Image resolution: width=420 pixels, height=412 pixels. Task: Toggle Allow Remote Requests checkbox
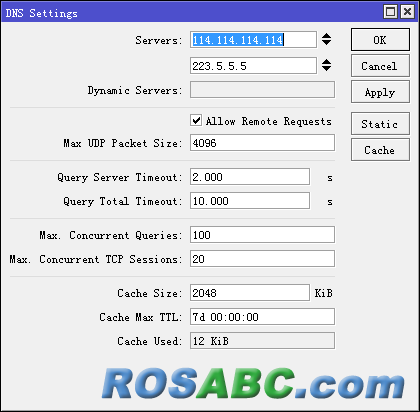click(x=196, y=120)
